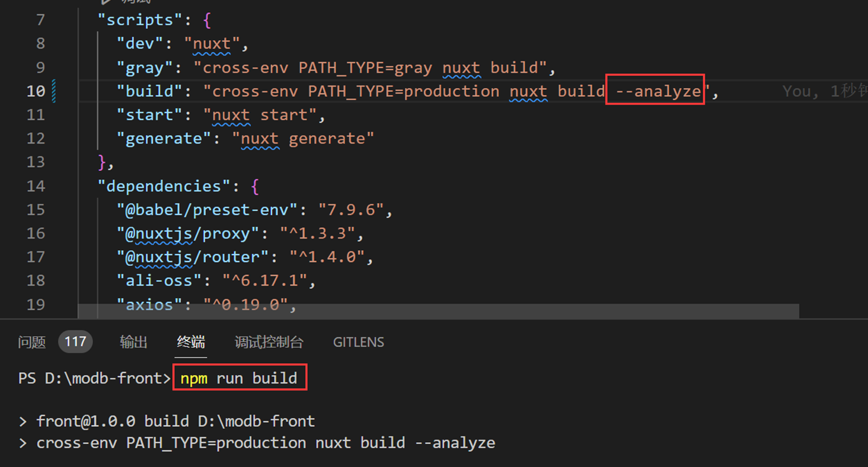
Task: Click the blue change indicator beside line 10
Action: pos(54,91)
